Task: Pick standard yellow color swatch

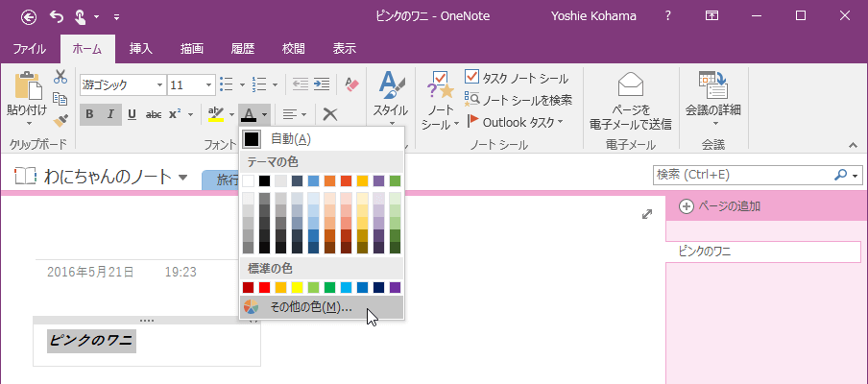Action: [297, 287]
